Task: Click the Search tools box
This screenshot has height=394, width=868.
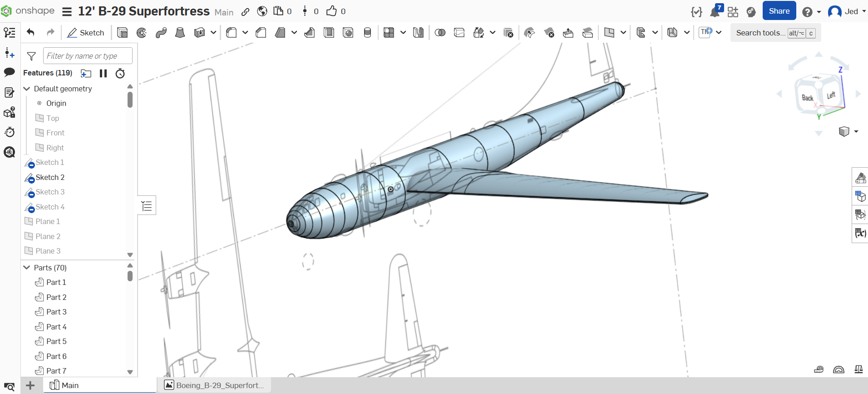Action: [x=775, y=33]
